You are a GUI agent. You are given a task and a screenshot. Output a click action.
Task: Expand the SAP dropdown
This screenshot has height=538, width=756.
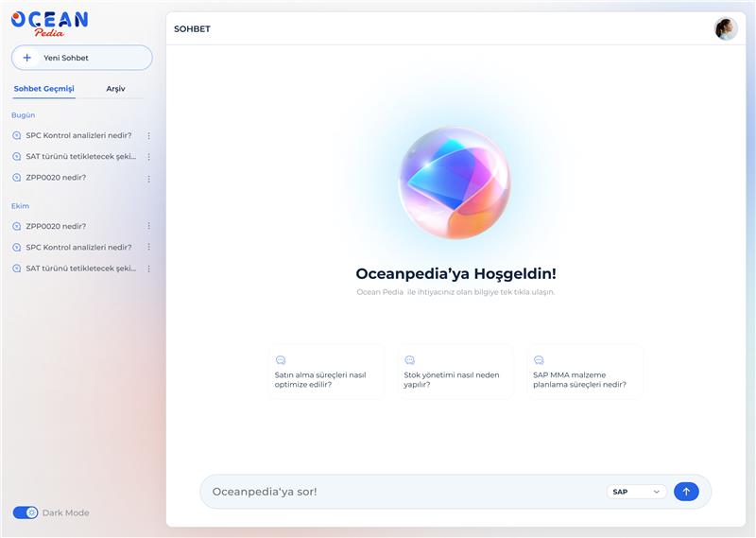(x=636, y=492)
